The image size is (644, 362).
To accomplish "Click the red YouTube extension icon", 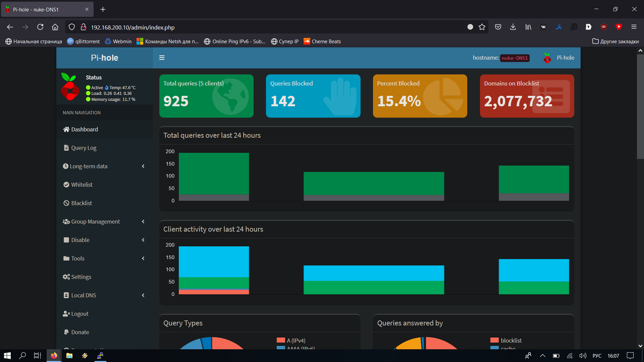I will click(x=619, y=27).
